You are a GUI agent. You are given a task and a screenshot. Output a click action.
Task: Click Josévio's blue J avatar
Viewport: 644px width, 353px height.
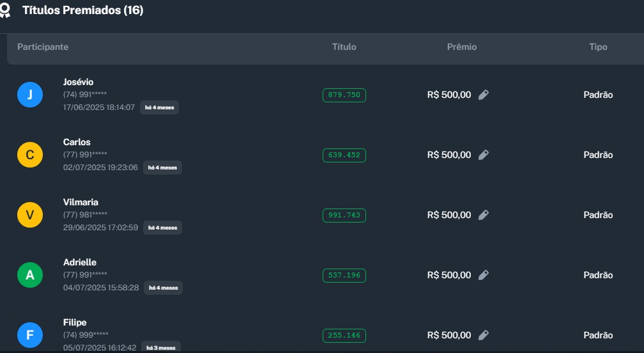30,95
